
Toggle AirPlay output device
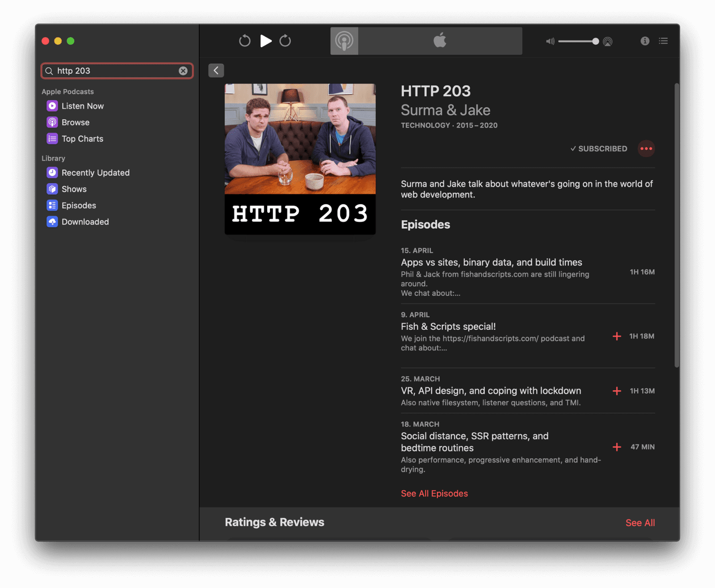(x=607, y=41)
